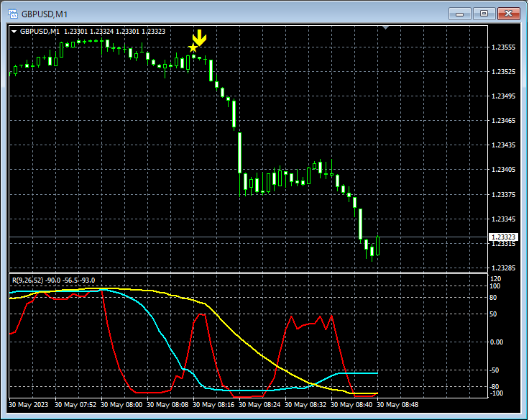
Task: Click the indicator scale value 0.00
Action: click(496, 342)
